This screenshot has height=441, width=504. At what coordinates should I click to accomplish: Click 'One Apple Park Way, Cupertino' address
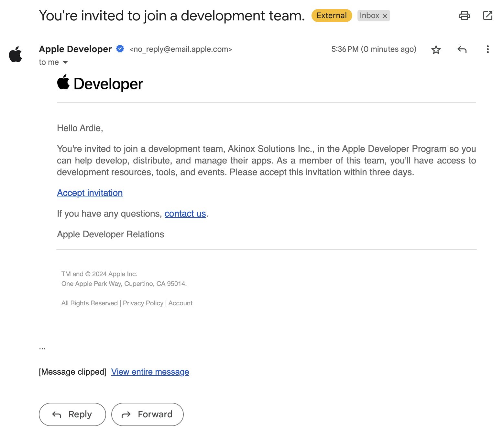click(124, 284)
